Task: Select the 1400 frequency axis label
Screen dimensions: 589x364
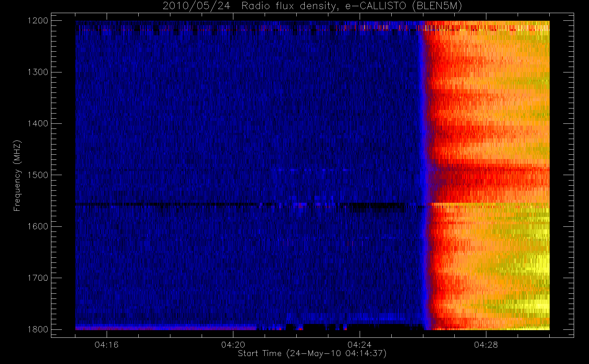Action: pos(38,123)
